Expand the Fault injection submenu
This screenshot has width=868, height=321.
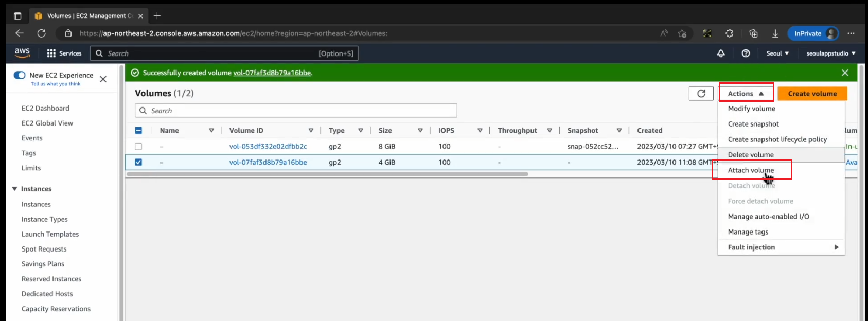tap(782, 247)
